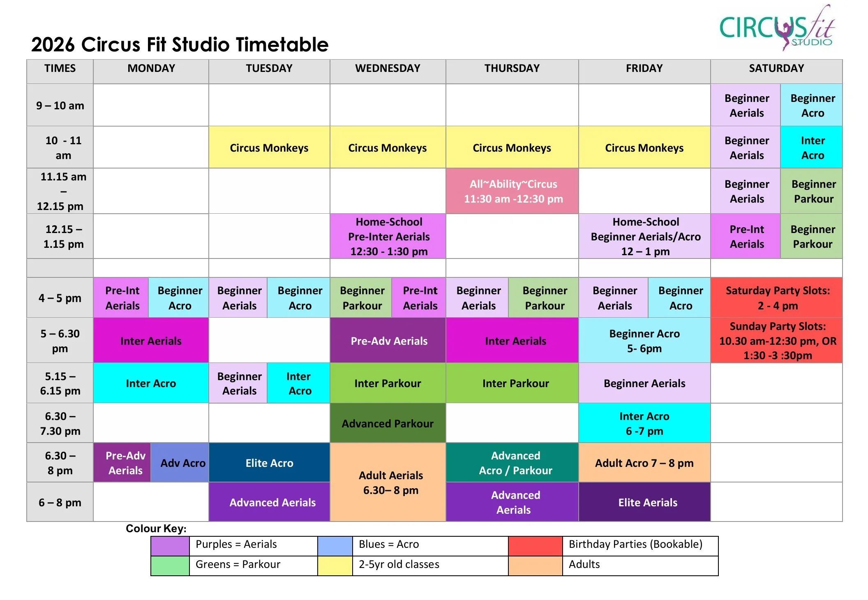Click the Sunday Party Slots cell

click(777, 340)
